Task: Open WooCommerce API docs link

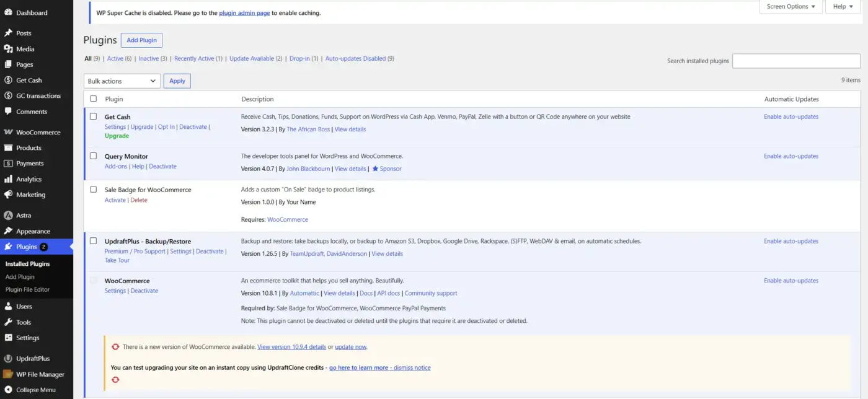Action: [x=389, y=293]
